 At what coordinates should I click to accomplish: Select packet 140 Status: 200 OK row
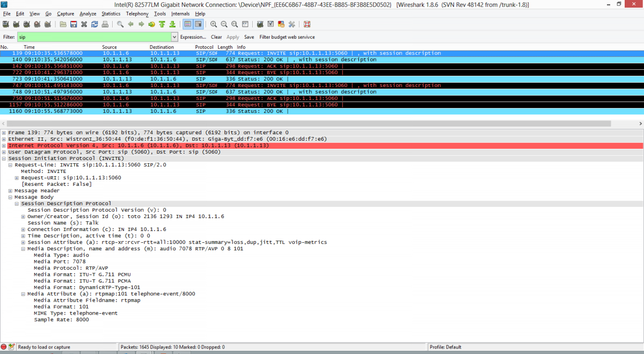[322, 60]
